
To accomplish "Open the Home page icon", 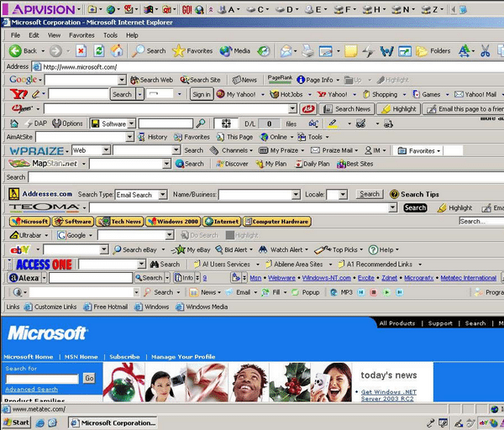I will [117, 50].
